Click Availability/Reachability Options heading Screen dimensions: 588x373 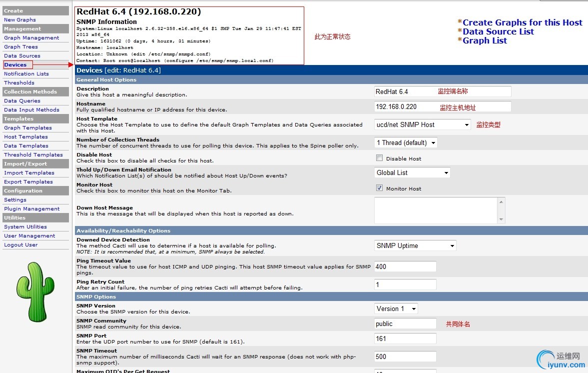[x=123, y=230]
